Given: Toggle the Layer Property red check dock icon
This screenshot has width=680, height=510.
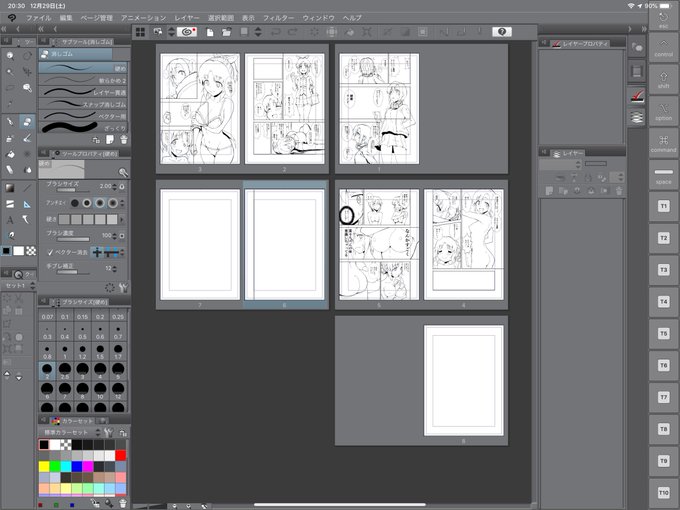Looking at the screenshot, I should pyautogui.click(x=637, y=95).
